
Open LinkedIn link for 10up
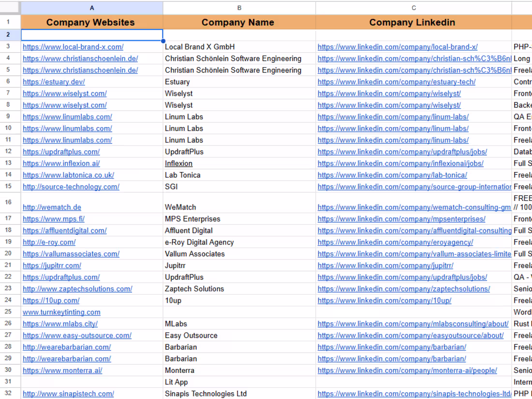click(x=384, y=300)
